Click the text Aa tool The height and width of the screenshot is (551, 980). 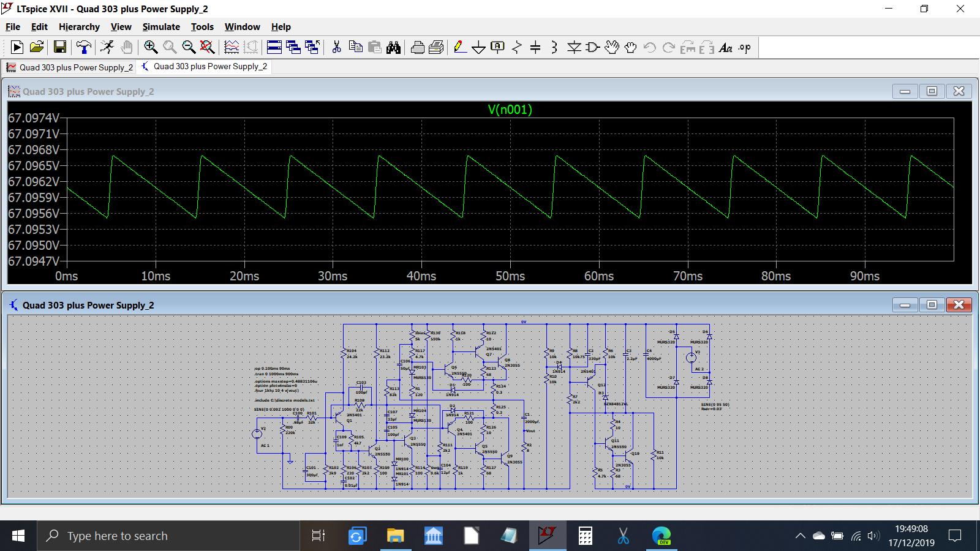coord(726,47)
